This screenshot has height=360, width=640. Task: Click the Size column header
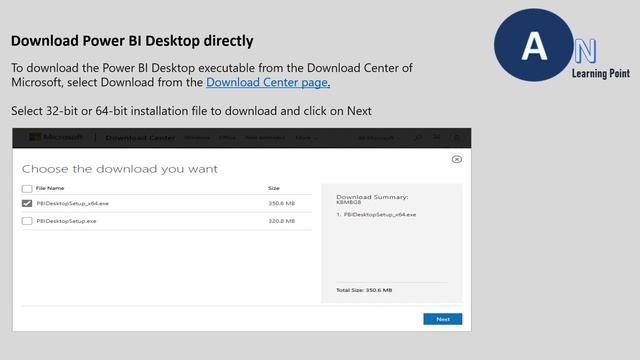274,188
